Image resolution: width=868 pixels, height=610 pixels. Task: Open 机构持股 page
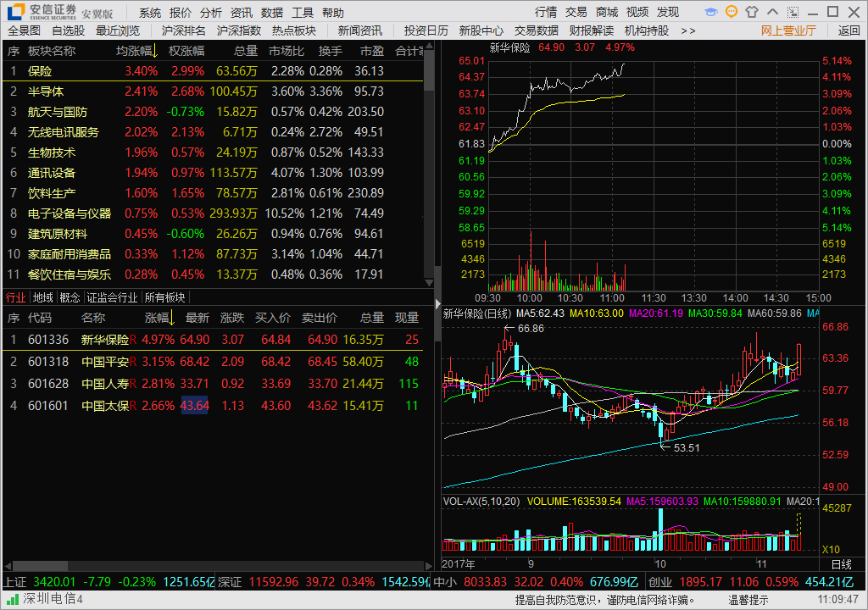[647, 31]
